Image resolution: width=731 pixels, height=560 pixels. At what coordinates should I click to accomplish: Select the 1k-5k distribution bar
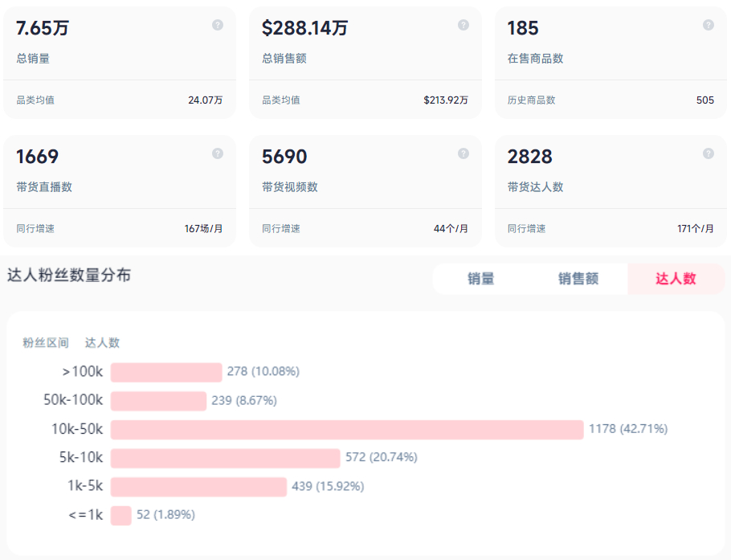198,487
